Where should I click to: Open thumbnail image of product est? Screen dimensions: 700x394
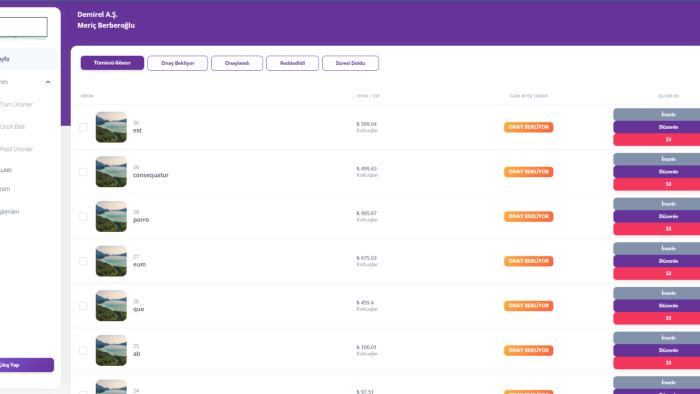(x=111, y=127)
